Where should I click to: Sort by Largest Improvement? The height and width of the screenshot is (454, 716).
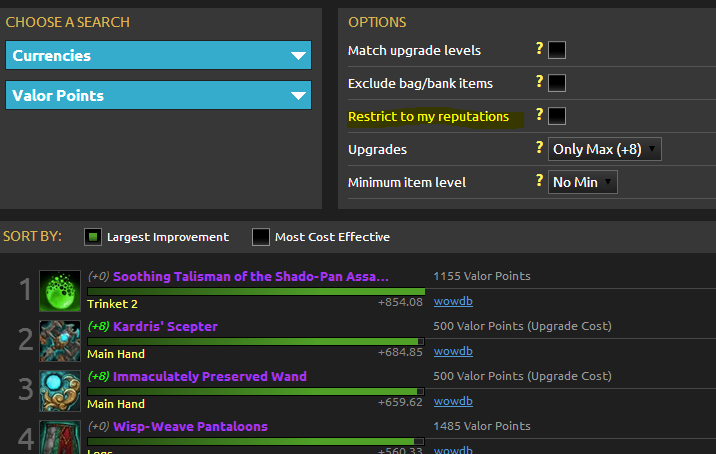coord(93,237)
